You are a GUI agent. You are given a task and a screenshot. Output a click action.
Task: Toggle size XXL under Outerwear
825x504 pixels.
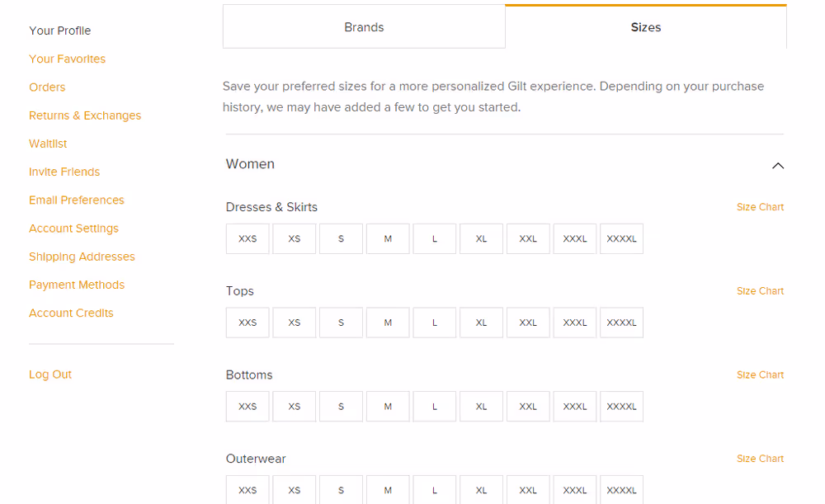pos(528,490)
